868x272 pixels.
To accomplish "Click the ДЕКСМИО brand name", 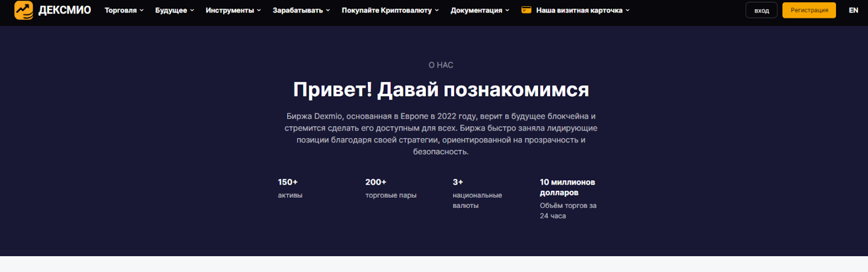I will 65,10.
